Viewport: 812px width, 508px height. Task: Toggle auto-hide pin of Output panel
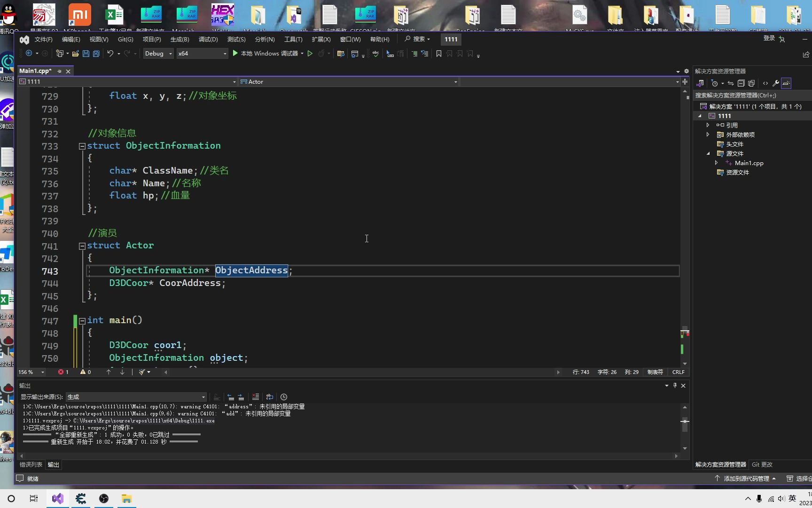(x=675, y=386)
